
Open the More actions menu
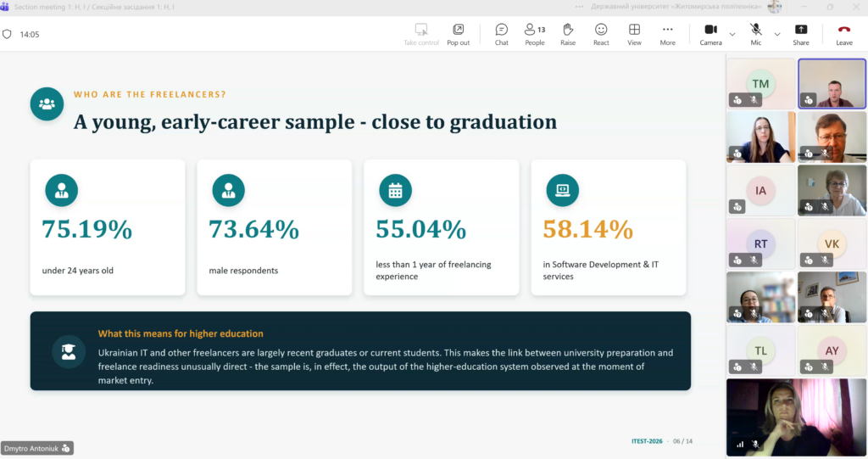(x=668, y=35)
